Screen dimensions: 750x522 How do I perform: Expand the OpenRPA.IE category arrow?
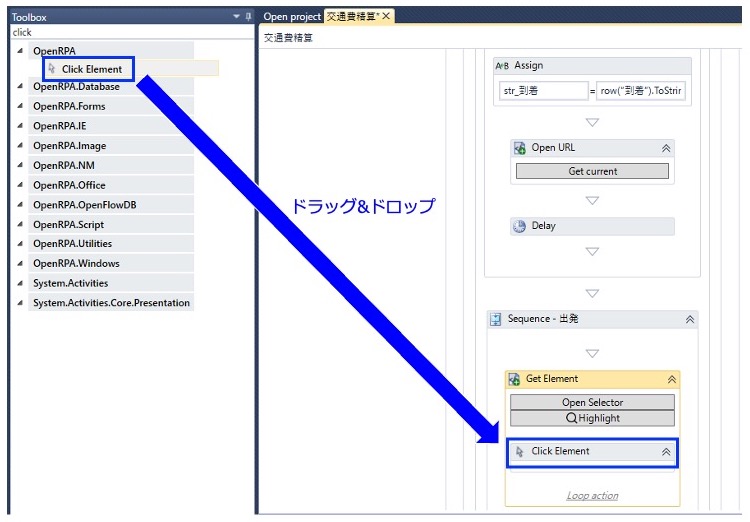click(x=20, y=125)
